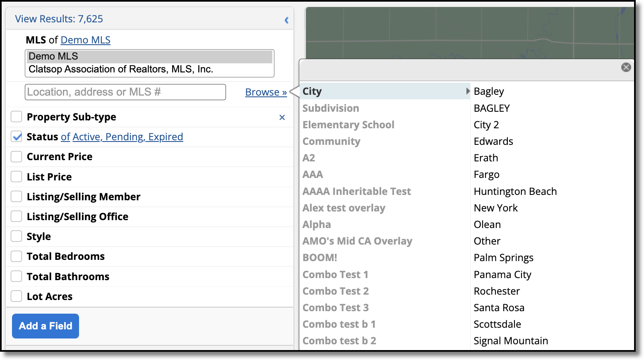Check the Listing/Selling Member checkbox
Image resolution: width=644 pixels, height=360 pixels.
click(17, 197)
